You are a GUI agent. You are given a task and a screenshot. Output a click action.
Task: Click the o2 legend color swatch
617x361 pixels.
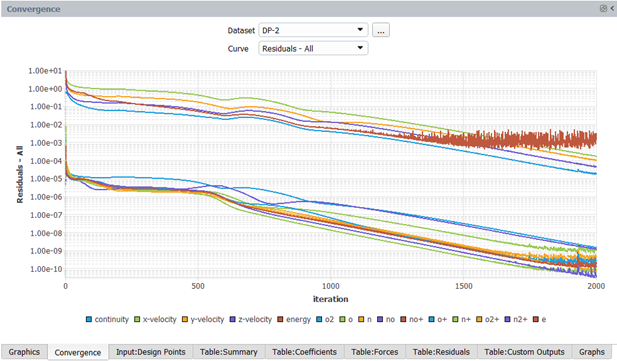(319, 319)
